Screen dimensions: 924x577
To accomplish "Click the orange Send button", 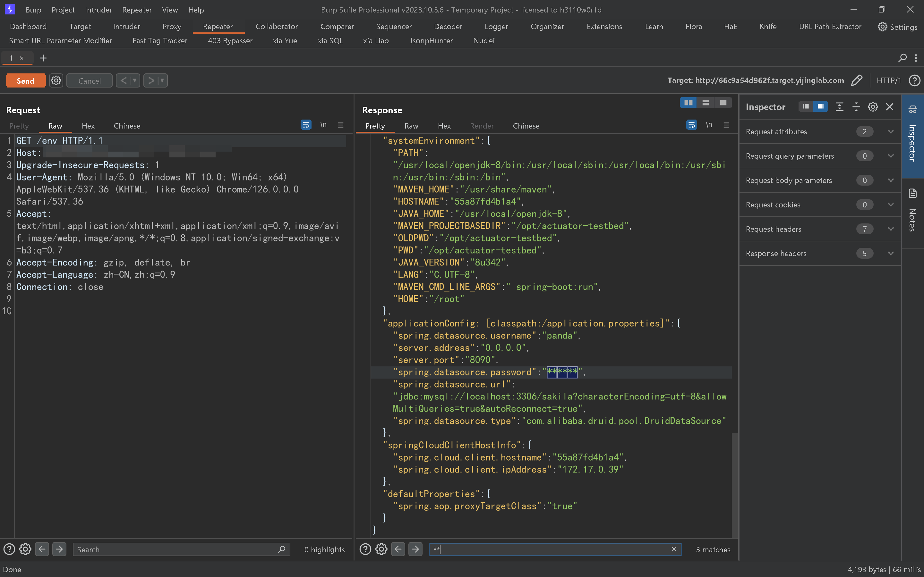I will [26, 80].
